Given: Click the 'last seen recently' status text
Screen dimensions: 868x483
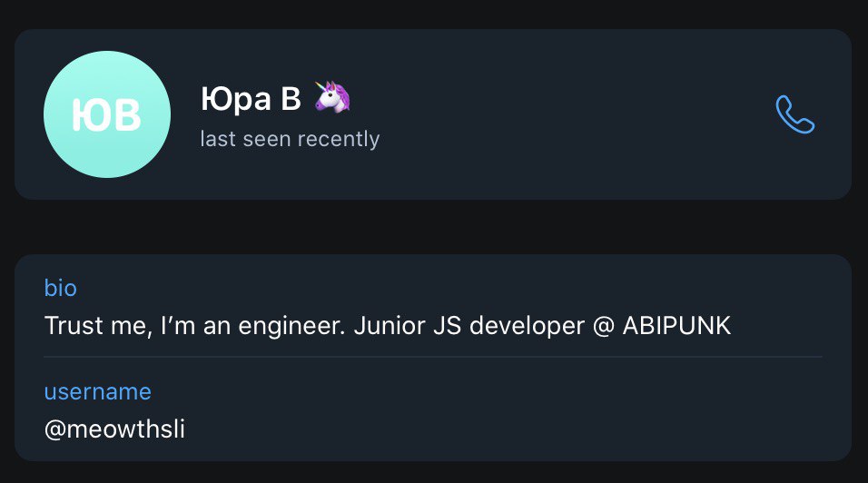Looking at the screenshot, I should (290, 138).
